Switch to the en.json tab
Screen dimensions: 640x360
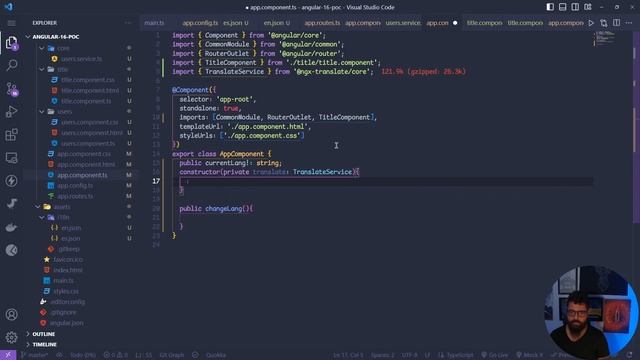pyautogui.click(x=277, y=23)
